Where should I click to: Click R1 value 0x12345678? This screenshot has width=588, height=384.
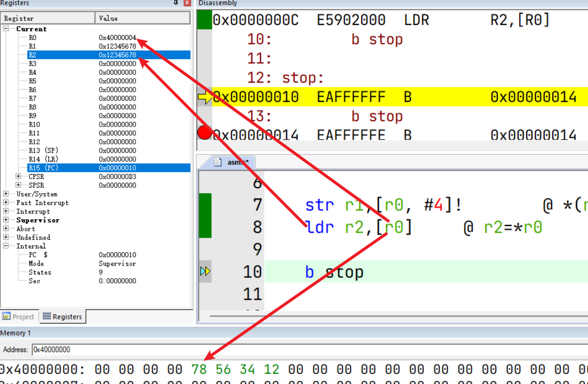pos(117,46)
